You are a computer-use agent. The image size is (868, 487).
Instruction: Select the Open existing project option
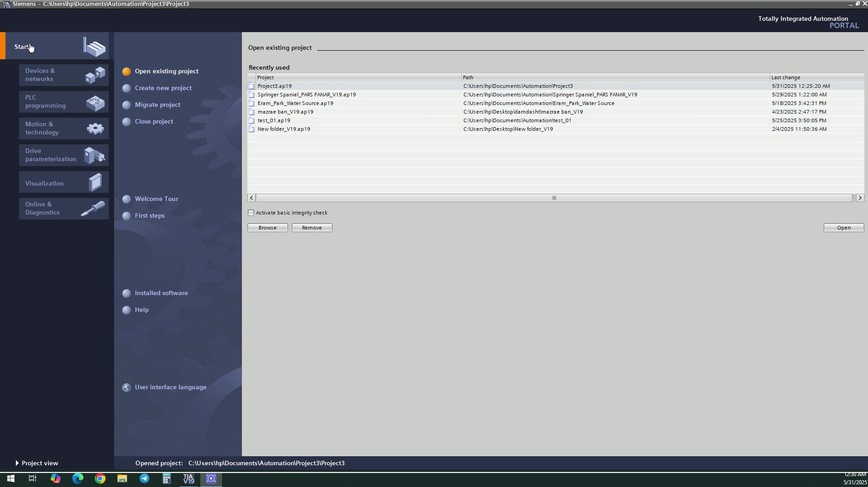[167, 72]
